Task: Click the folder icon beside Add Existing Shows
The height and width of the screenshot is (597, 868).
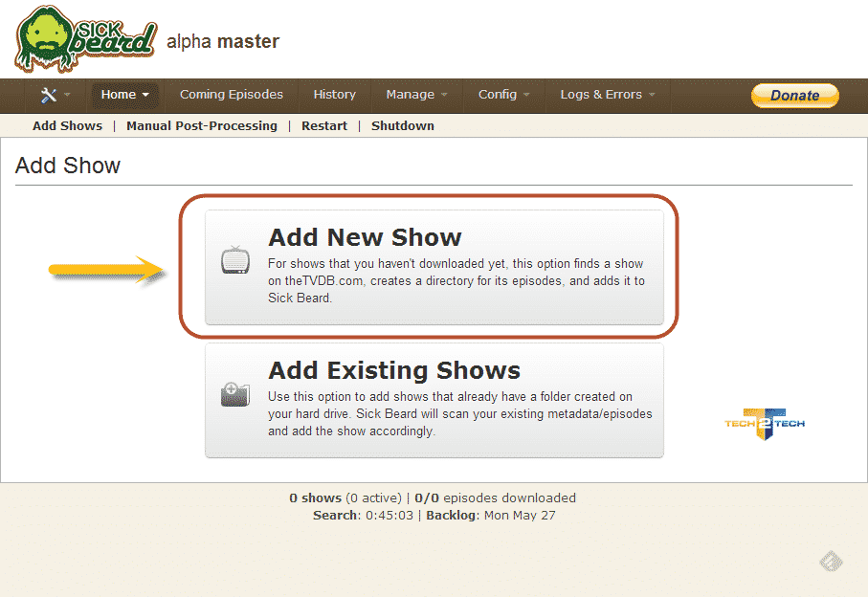Action: (235, 394)
